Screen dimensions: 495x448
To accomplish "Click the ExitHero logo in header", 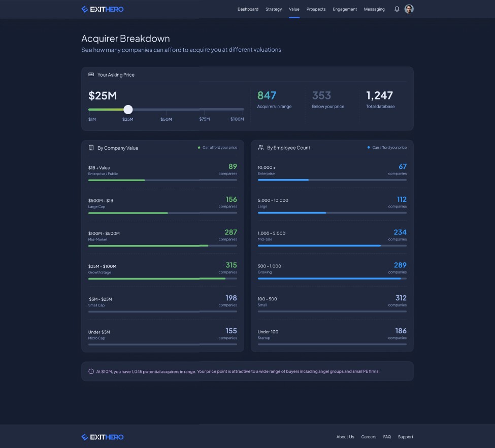I will pyautogui.click(x=103, y=9).
